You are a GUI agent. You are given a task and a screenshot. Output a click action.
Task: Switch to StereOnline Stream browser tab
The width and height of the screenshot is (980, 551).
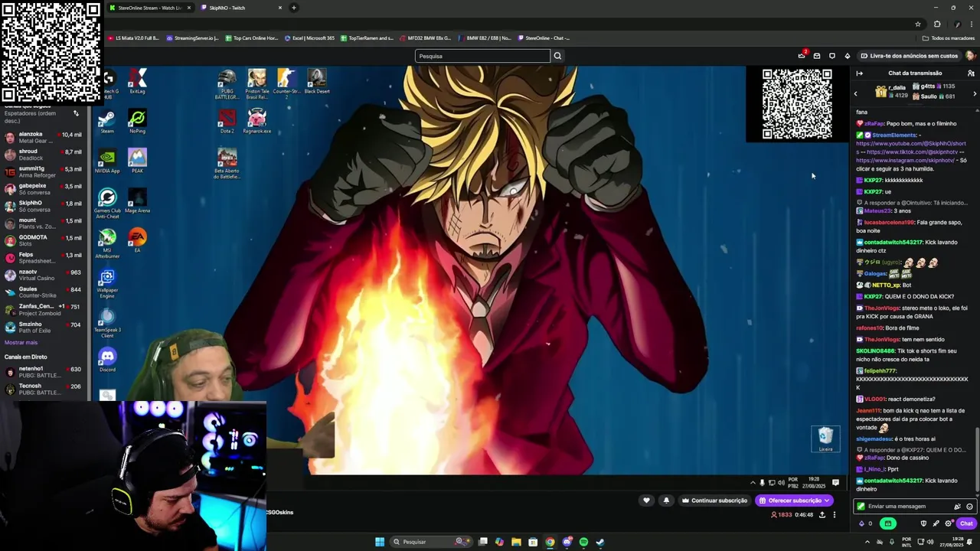(x=150, y=8)
